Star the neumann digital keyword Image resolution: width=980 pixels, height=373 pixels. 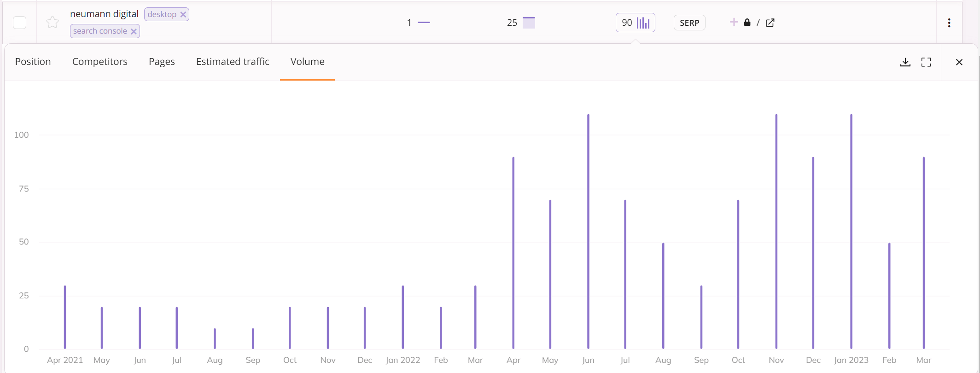pyautogui.click(x=52, y=22)
